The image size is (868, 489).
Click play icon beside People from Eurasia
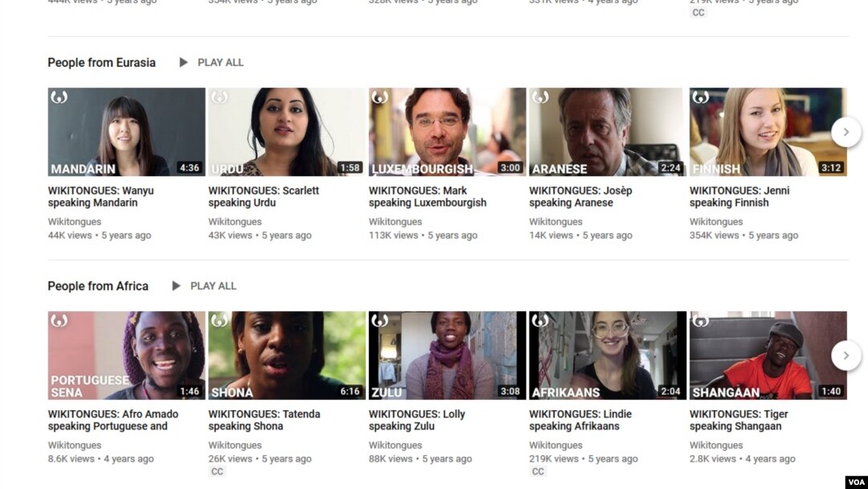pyautogui.click(x=184, y=63)
